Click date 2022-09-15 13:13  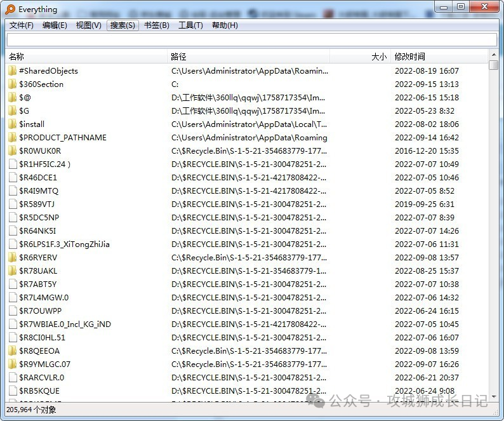[x=427, y=84]
